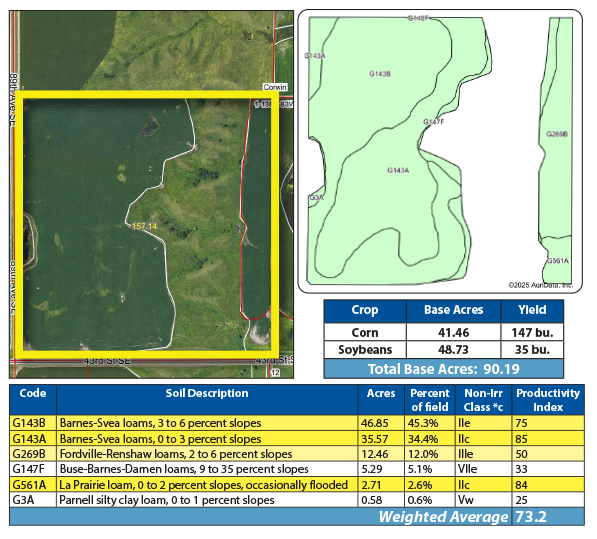Click acres value 12.46
This screenshot has width=597, height=539.
[375, 454]
